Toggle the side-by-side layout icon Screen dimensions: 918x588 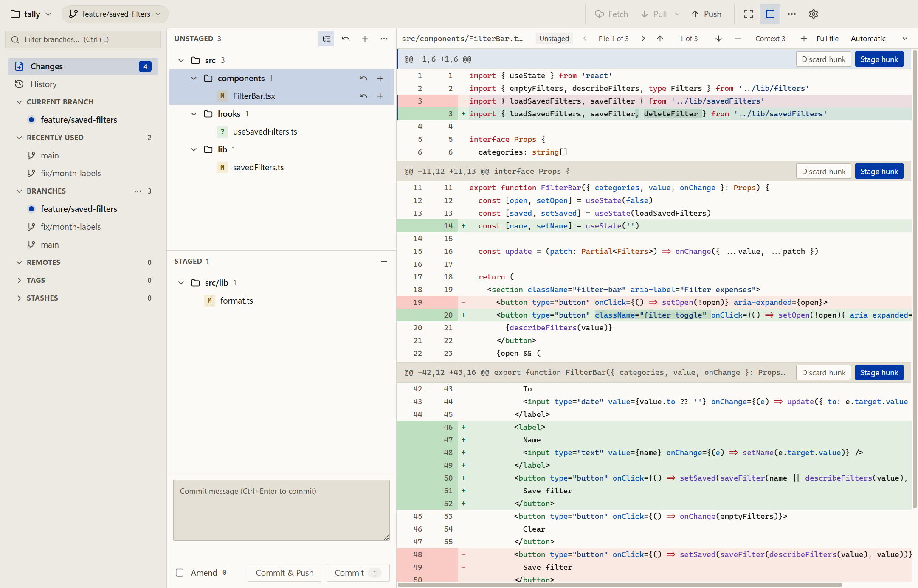click(770, 14)
